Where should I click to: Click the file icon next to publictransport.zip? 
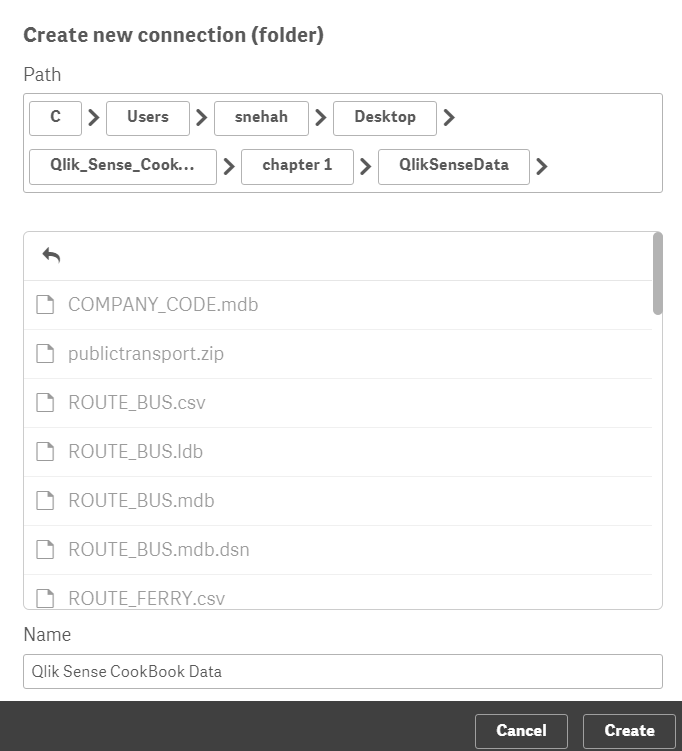click(x=45, y=353)
